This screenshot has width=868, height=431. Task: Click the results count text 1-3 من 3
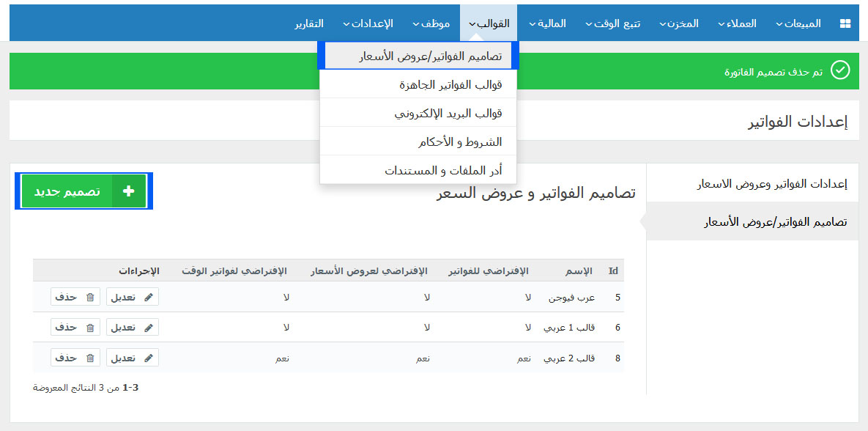point(86,387)
